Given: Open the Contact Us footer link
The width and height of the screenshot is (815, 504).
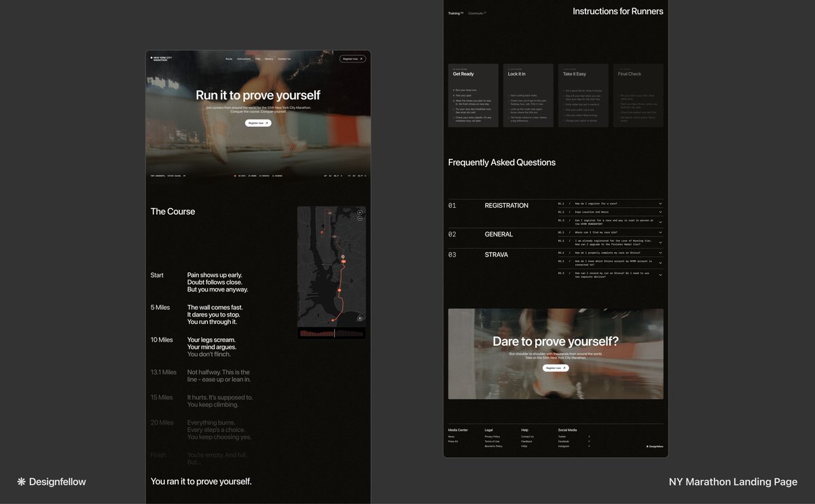Looking at the screenshot, I should pyautogui.click(x=528, y=437).
